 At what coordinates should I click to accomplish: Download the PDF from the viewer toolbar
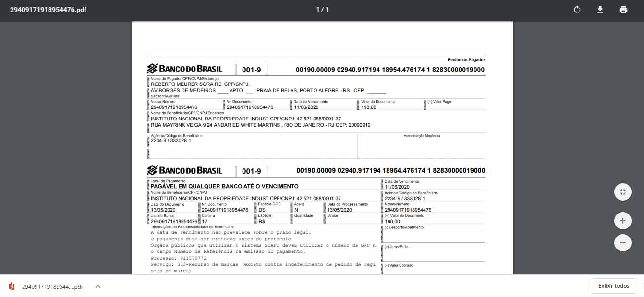tap(600, 10)
